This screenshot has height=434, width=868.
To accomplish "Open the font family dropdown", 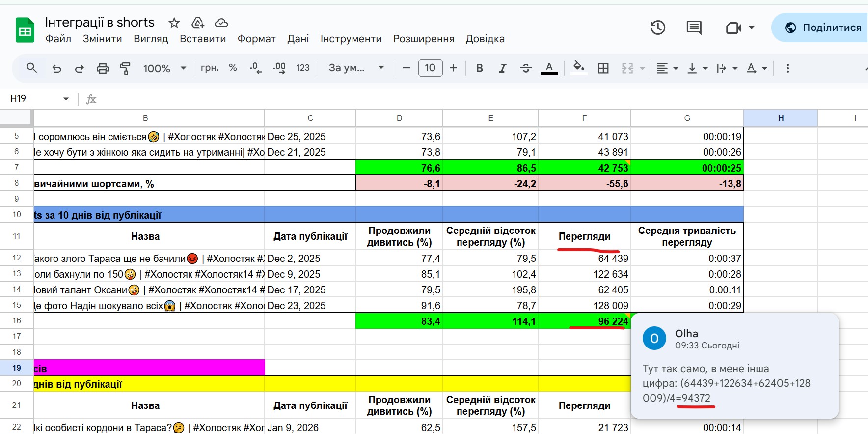I will [356, 68].
